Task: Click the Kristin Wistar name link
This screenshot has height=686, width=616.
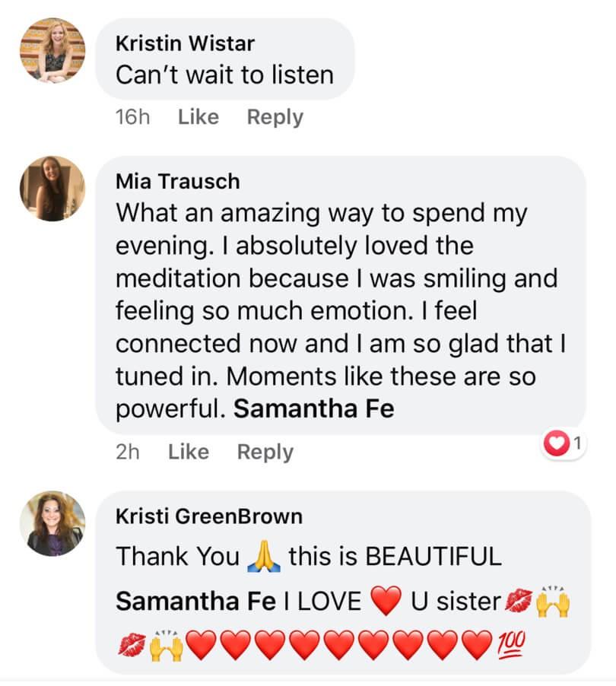Action: 185,43
